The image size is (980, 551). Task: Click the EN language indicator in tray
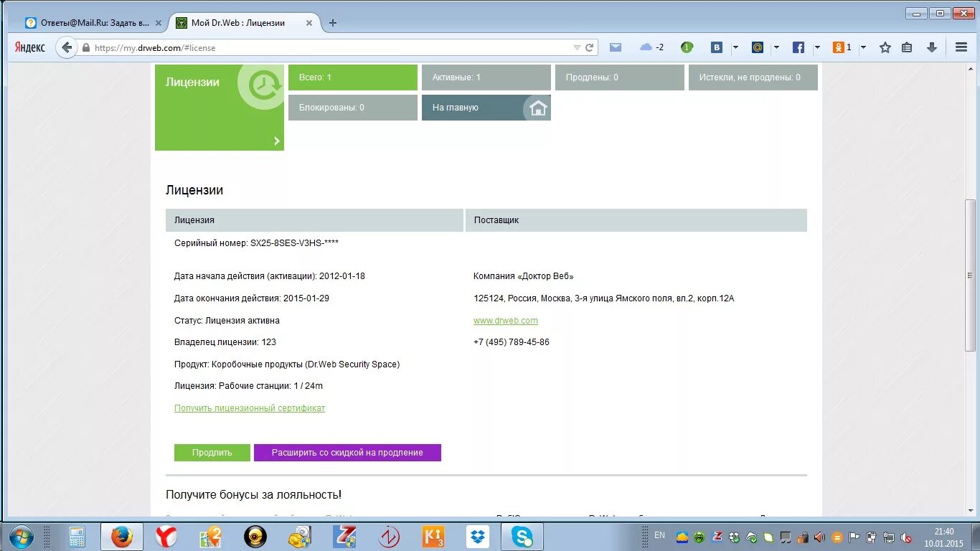[x=660, y=535]
